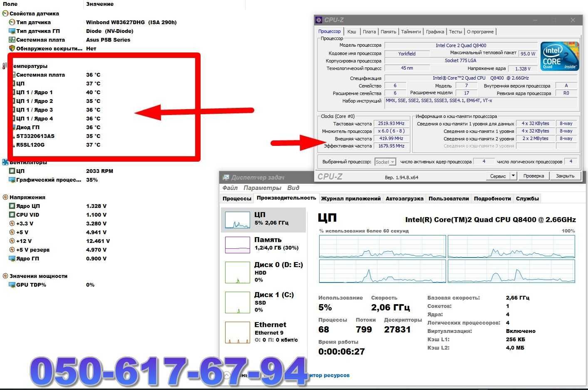Click the GPU fan row icon showing 35%
The height and width of the screenshot is (390, 588).
click(x=12, y=180)
